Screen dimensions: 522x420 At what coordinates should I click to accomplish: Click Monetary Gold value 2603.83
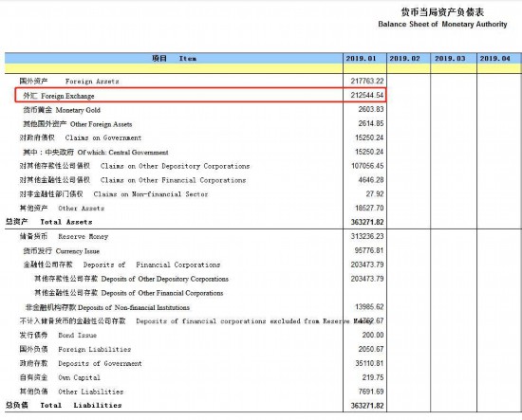click(x=371, y=109)
